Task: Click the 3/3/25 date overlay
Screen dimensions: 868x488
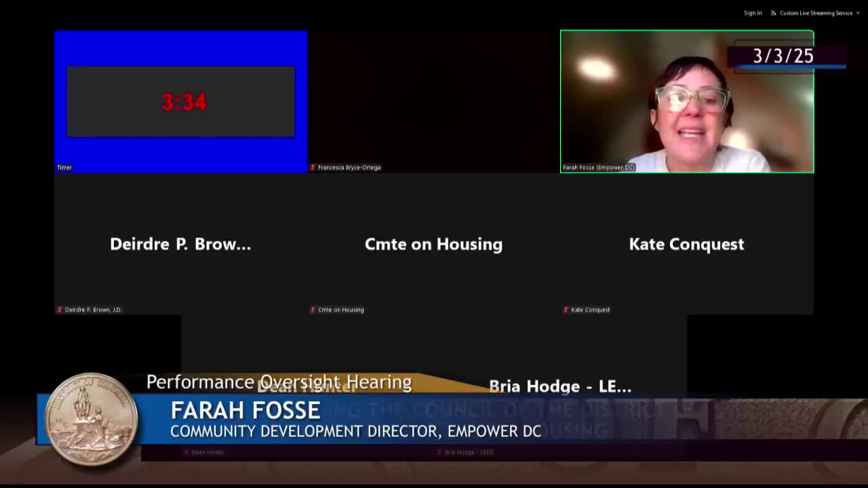Action: pyautogui.click(x=783, y=56)
